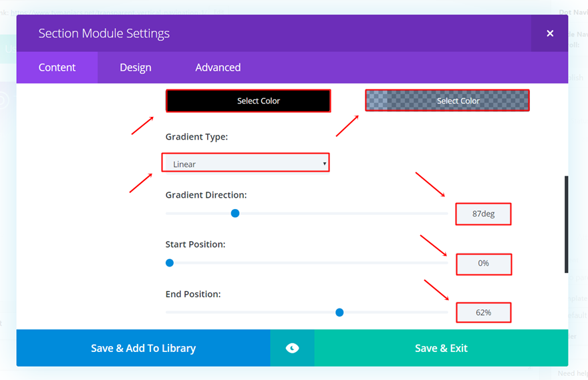Viewport: 588px width, 380px height.
Task: Select the Content tab
Action: (57, 67)
